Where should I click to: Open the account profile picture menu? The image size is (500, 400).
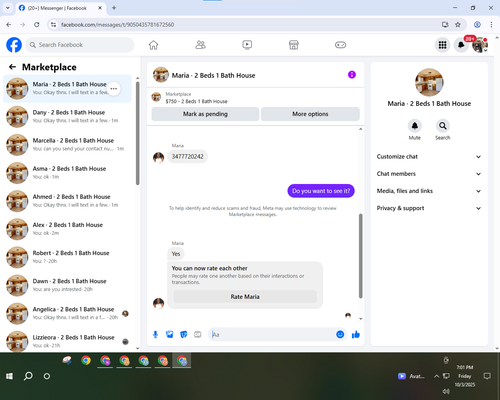tap(480, 45)
